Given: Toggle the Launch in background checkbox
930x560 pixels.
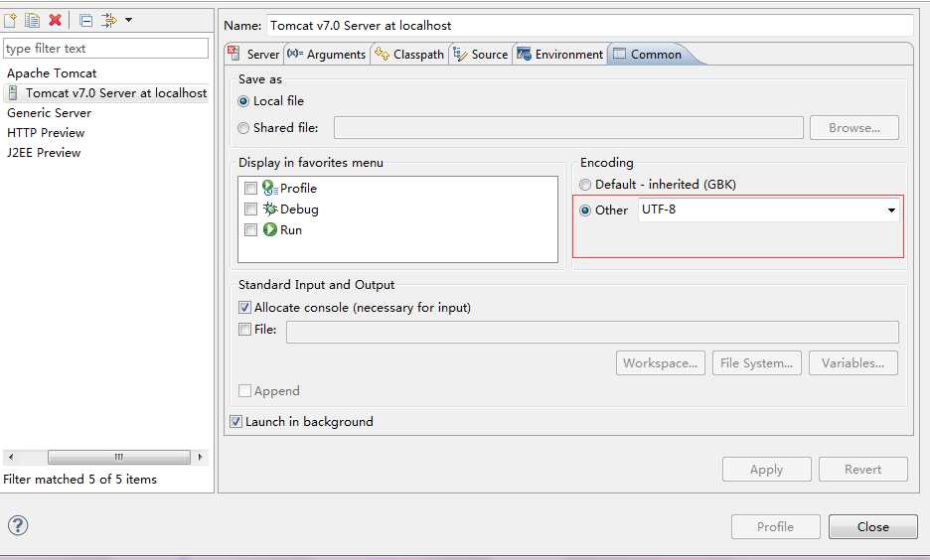Looking at the screenshot, I should click(x=236, y=421).
